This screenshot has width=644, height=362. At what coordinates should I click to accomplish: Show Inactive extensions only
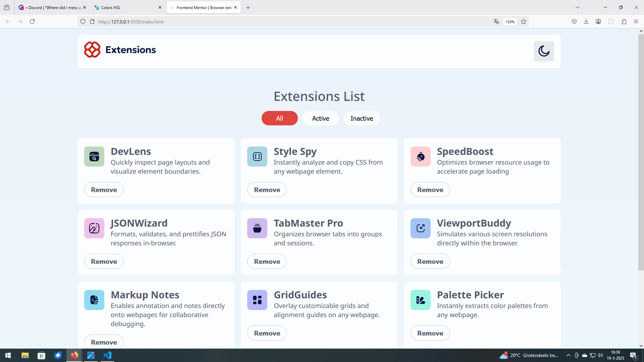point(362,118)
